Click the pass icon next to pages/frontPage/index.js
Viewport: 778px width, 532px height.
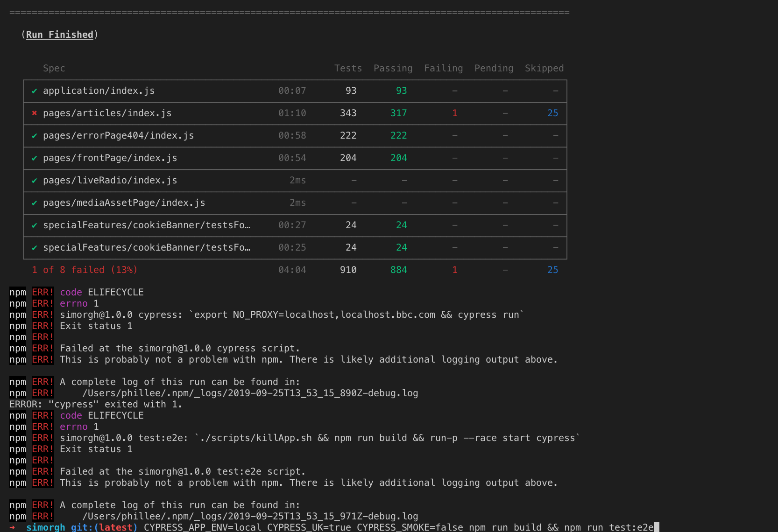click(x=34, y=158)
